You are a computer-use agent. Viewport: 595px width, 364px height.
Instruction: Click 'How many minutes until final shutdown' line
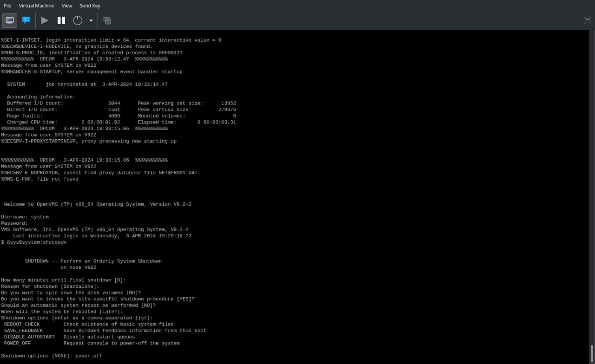tap(64, 280)
